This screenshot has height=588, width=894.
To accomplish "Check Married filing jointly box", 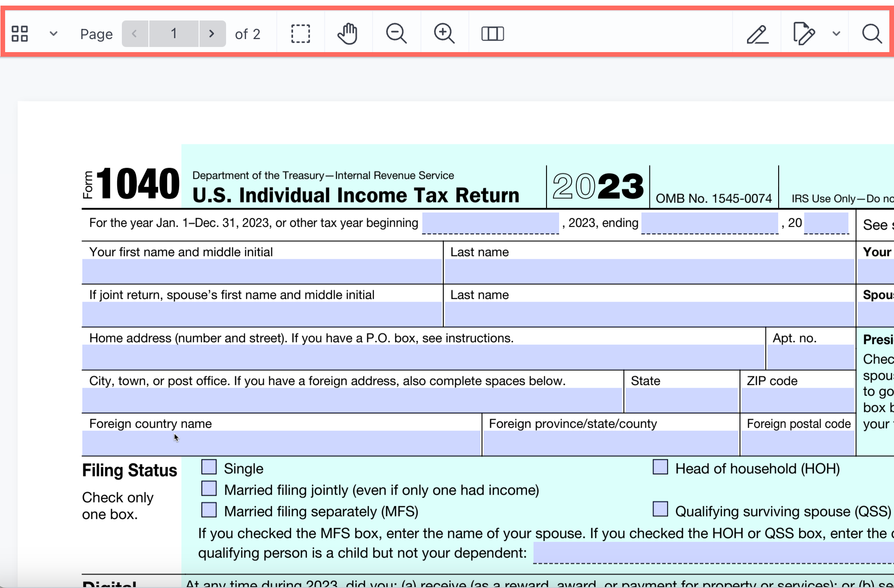I will point(209,488).
